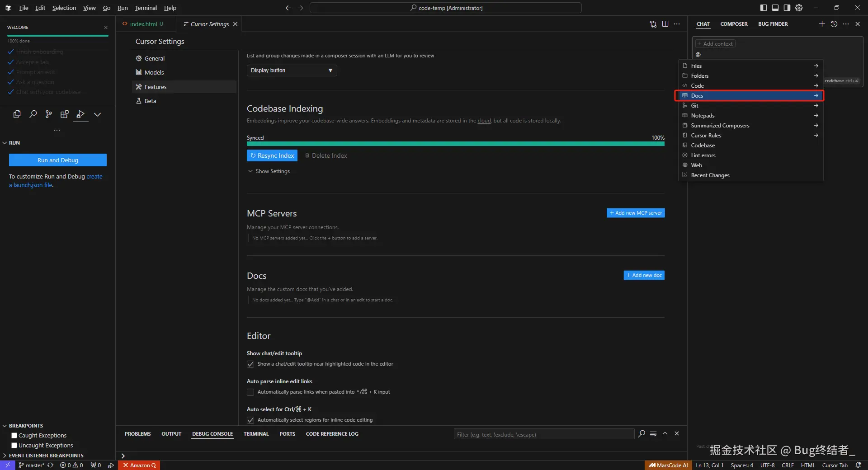Viewport: 868px width, 470px height.
Task: Toggle the secondary sidebar layout icon
Action: coord(787,8)
